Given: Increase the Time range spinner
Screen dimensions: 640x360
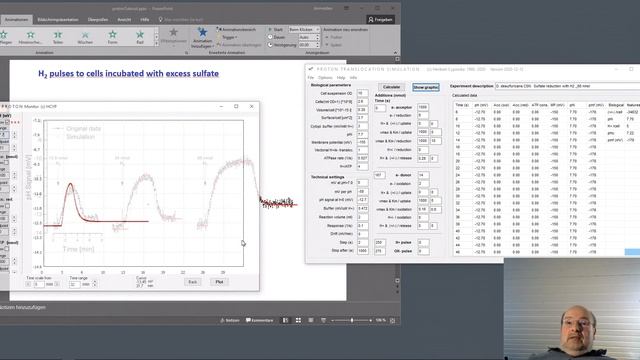Looking at the screenshot, I should pos(95,282).
